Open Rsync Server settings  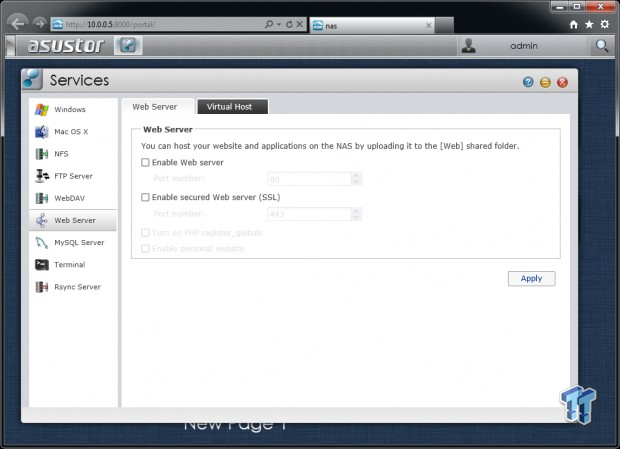73,287
